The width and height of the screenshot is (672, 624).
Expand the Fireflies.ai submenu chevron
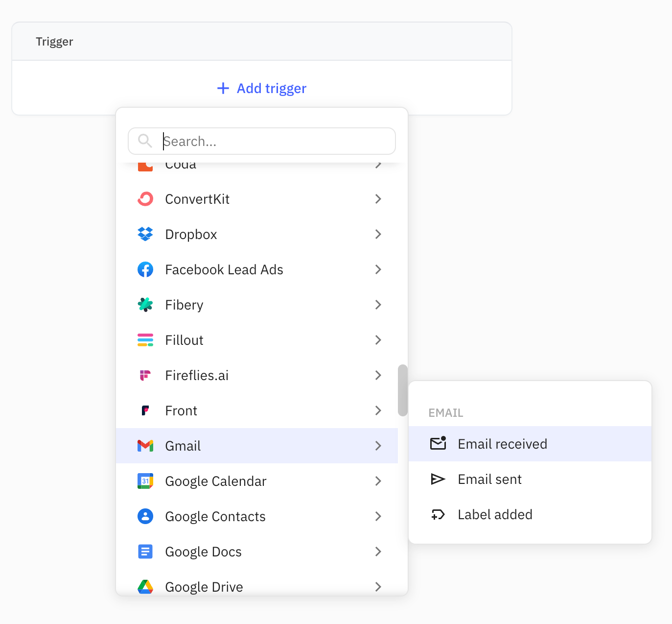[378, 375]
